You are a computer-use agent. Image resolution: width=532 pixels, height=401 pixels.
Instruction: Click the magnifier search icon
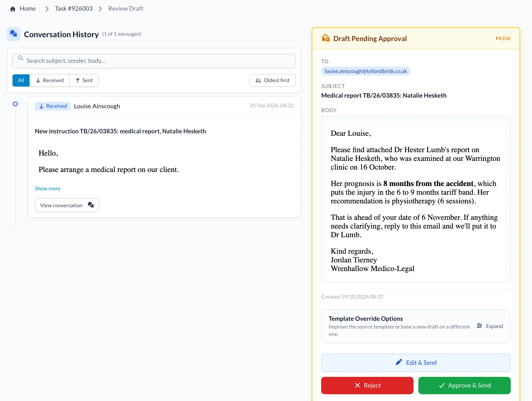[x=21, y=58]
